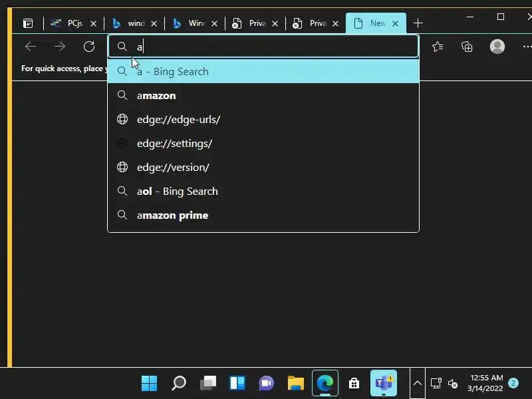
Task: Switch to the first Priva tab
Action: click(x=255, y=23)
